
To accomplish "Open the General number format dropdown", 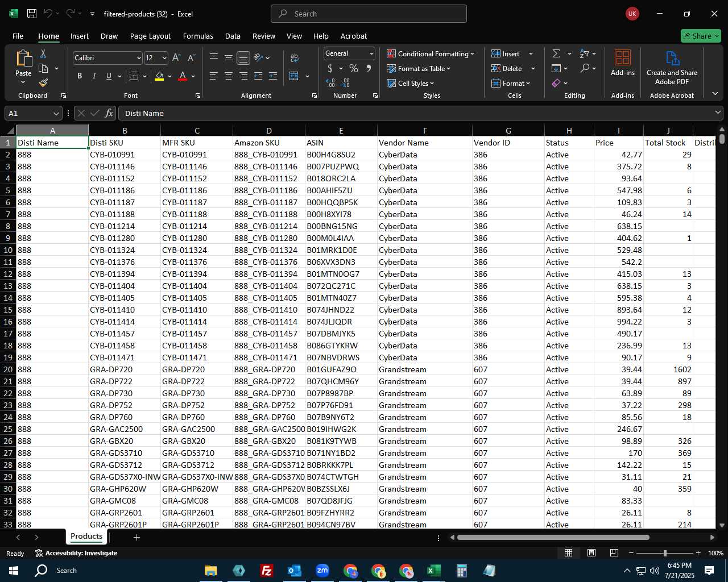I will (371, 53).
